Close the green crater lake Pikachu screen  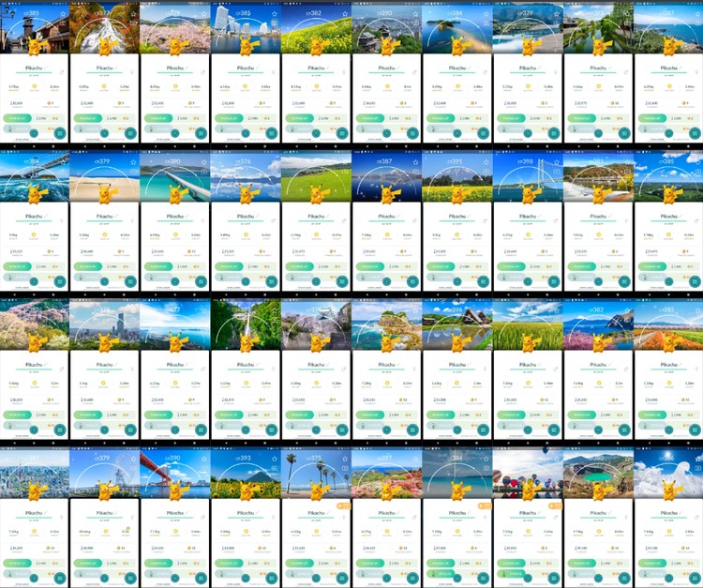click(598, 578)
